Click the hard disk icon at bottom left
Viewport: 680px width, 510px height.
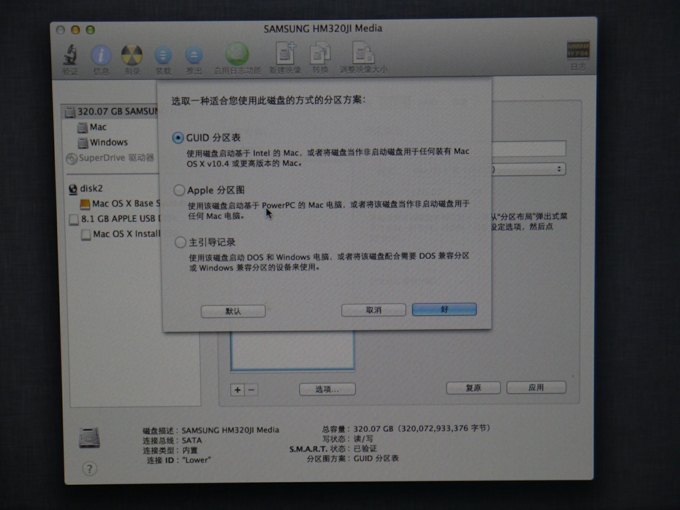(89, 437)
